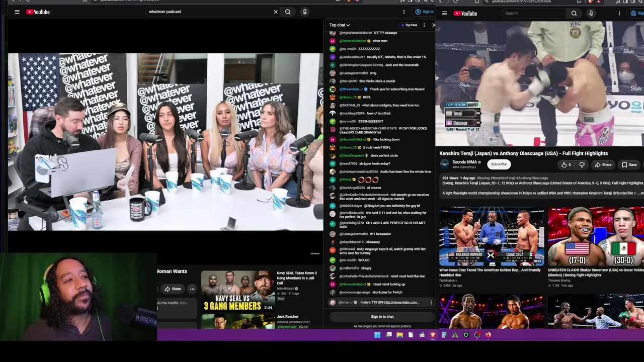Open the Windows Start menu

377,335
